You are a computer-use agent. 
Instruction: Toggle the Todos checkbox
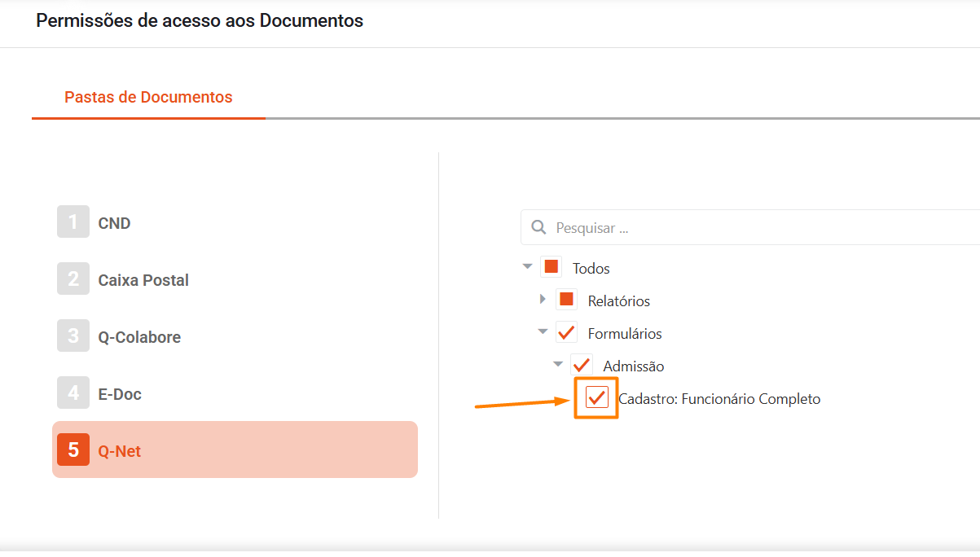click(x=552, y=267)
